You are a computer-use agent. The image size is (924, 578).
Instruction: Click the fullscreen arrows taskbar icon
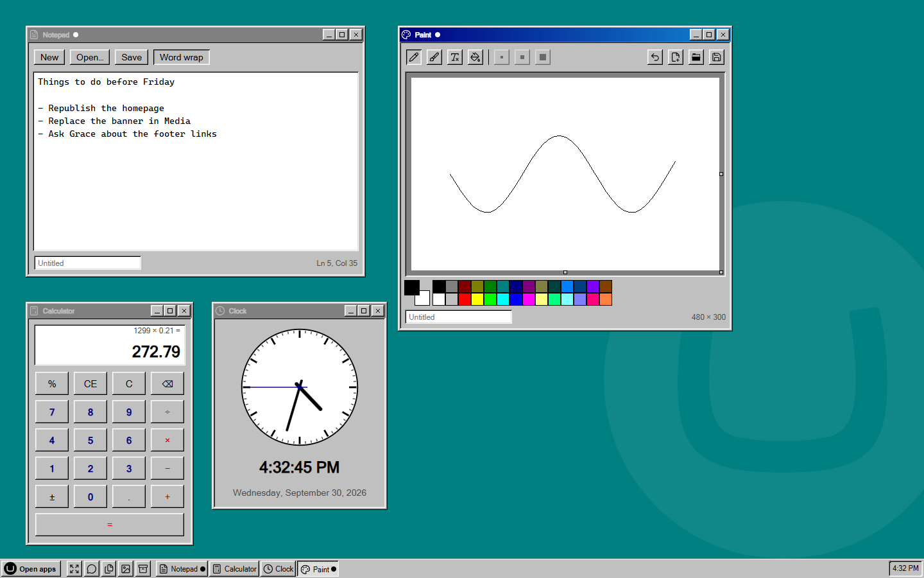click(x=74, y=569)
